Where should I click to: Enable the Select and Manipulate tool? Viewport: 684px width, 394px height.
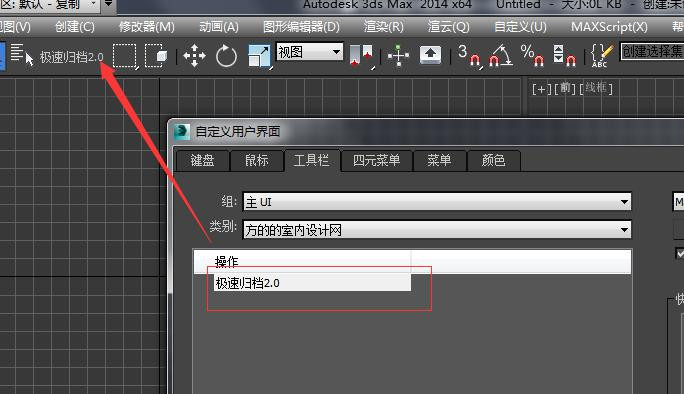tap(398, 56)
